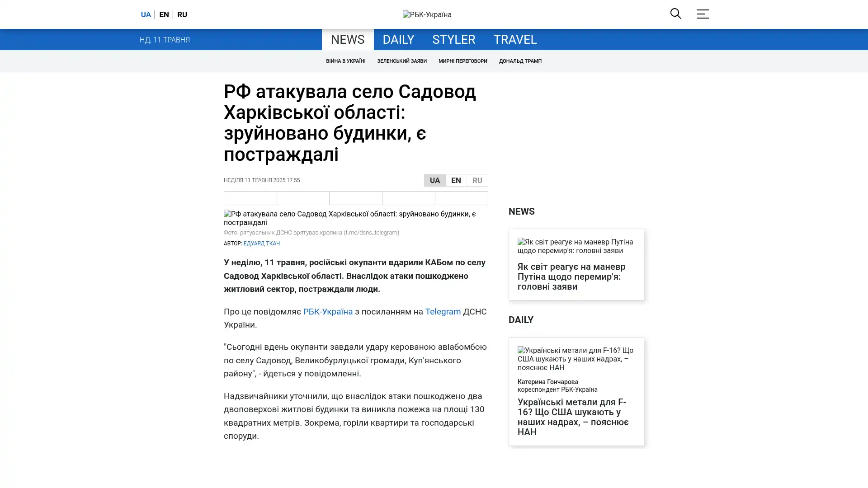Viewport: 868px width, 488px height.
Task: Open the Дональд Трамп topic
Action: (520, 61)
